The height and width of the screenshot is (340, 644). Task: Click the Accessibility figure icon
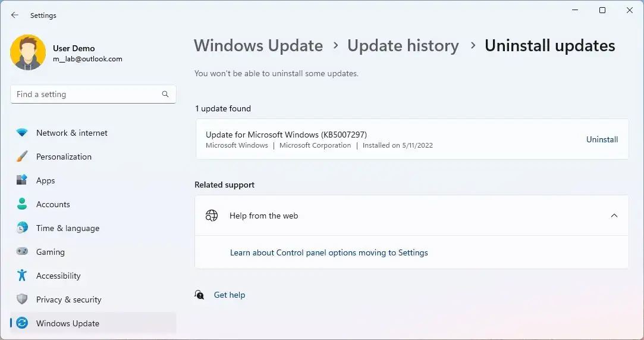(x=22, y=276)
